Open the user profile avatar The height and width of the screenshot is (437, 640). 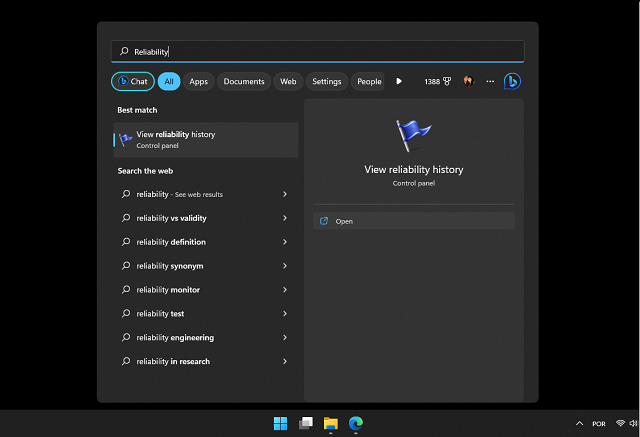pyautogui.click(x=468, y=81)
